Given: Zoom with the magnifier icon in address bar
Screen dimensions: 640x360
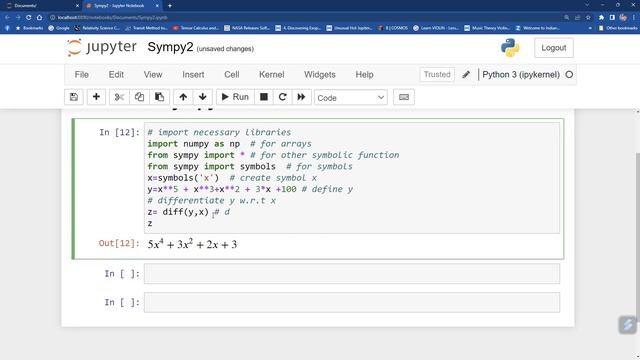Looking at the screenshot, I should point(567,18).
